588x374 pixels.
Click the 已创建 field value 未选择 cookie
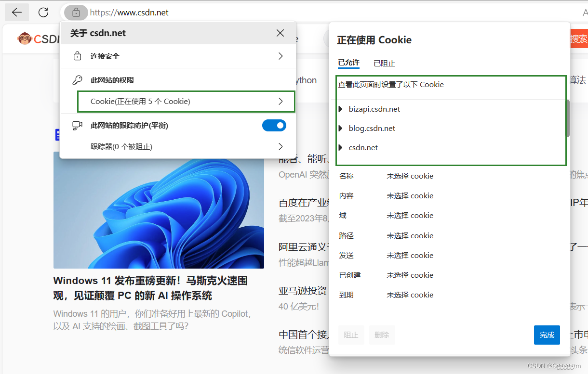tap(410, 275)
